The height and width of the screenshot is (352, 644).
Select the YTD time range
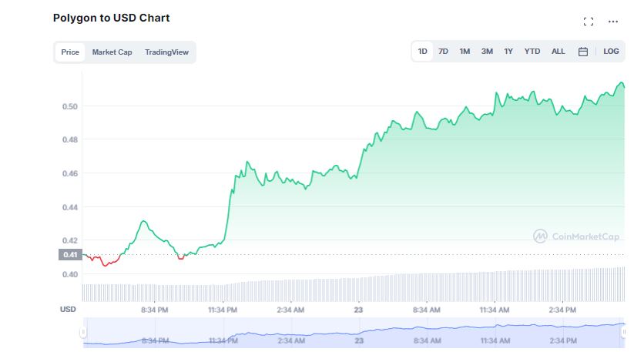pos(532,52)
